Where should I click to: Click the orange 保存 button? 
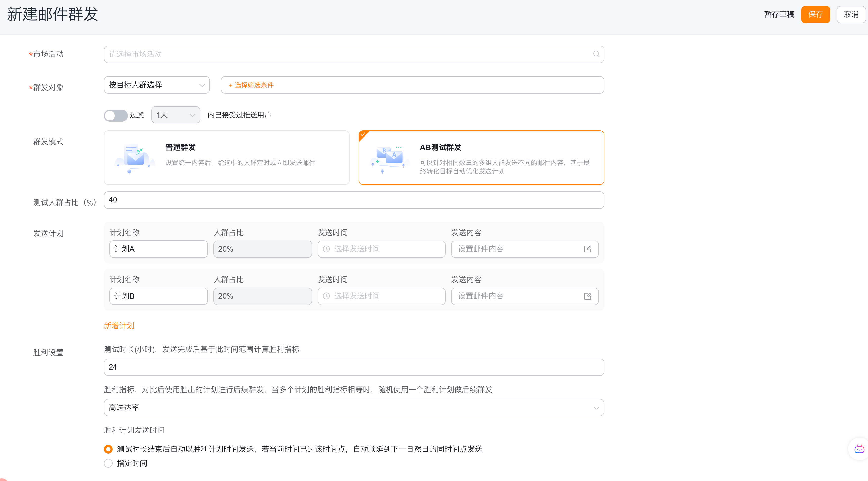click(x=815, y=15)
